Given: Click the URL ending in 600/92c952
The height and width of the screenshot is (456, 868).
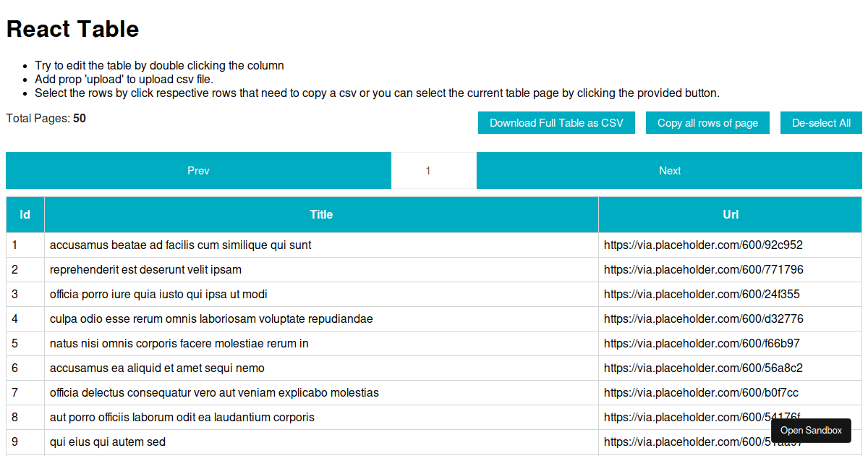Looking at the screenshot, I should 703,245.
